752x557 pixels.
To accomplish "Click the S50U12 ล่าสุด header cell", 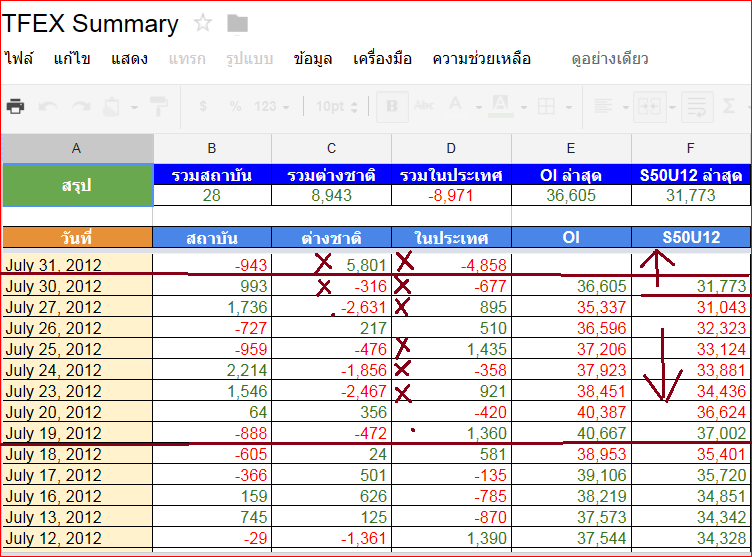I will coord(691,175).
